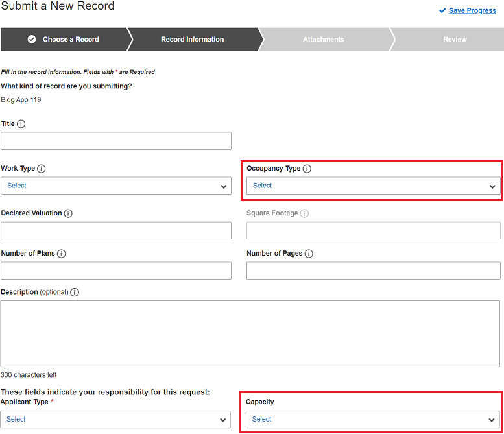Focus the Declared Valuation field

click(x=116, y=230)
